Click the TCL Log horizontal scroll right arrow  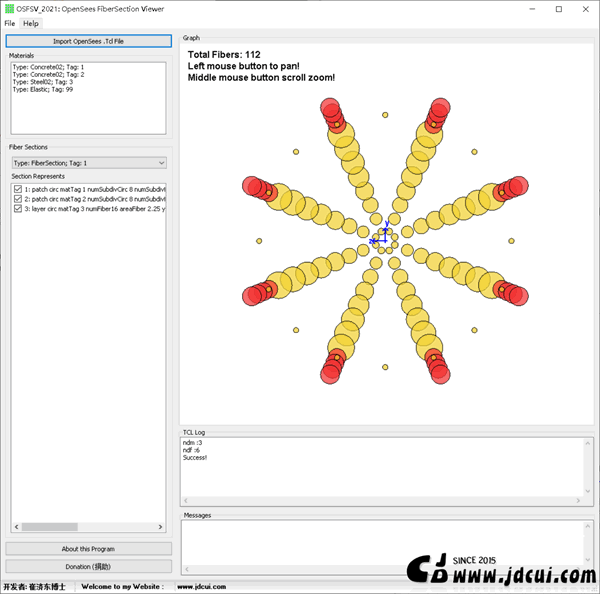[578, 500]
